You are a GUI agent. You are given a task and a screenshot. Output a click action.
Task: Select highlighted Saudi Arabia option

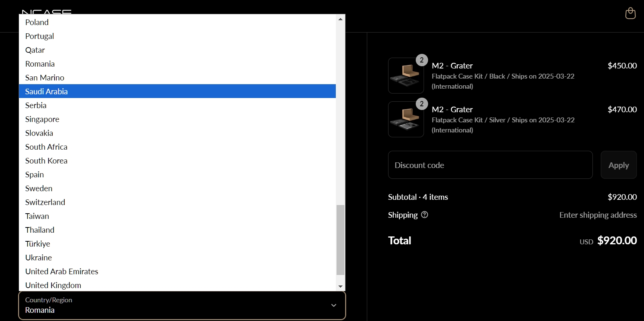[x=177, y=91]
